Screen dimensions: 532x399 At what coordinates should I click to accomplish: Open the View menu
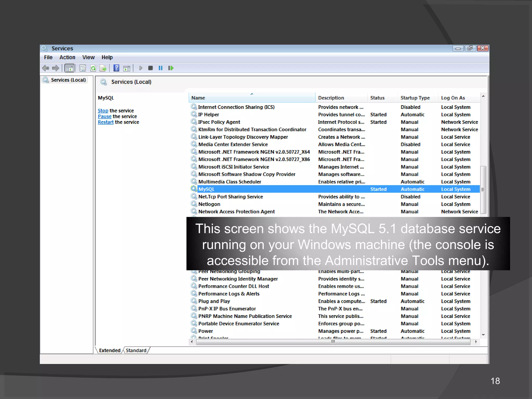[88, 57]
